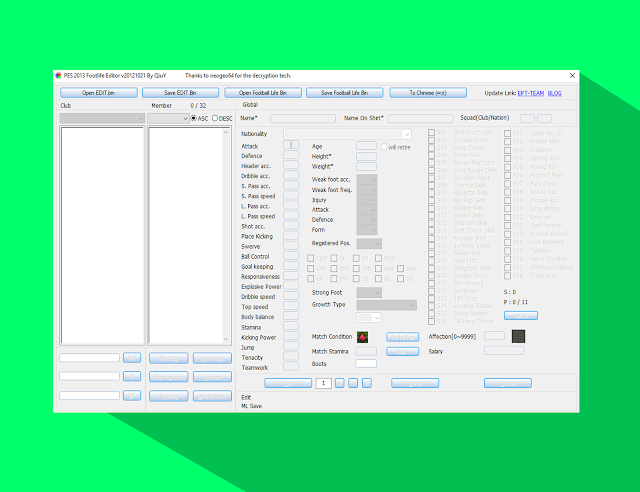Click the red arrow Match Condition icon

click(362, 337)
